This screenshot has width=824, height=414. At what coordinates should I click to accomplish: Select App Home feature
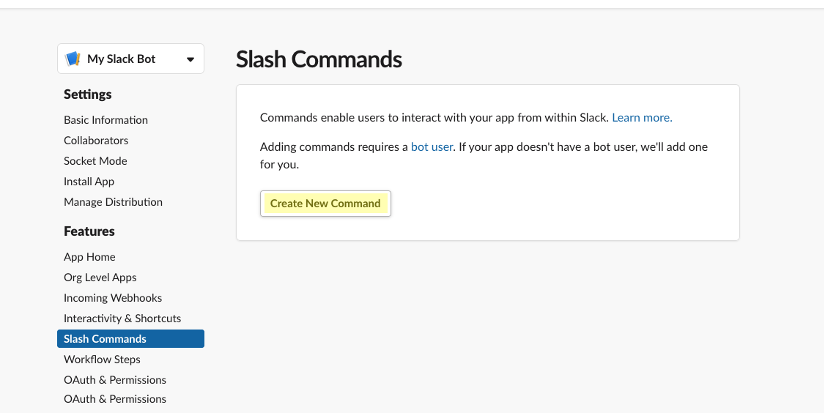[89, 257]
